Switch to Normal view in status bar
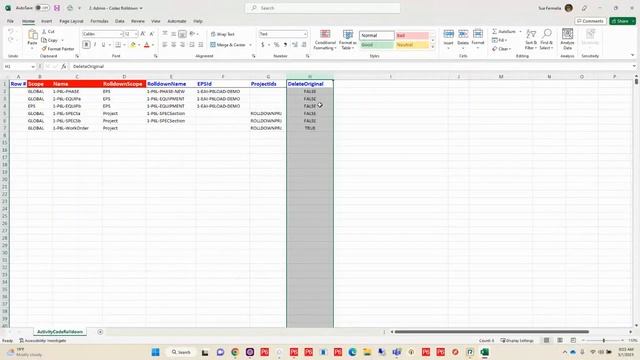Viewport: 640px width, 360px height. tap(546, 340)
